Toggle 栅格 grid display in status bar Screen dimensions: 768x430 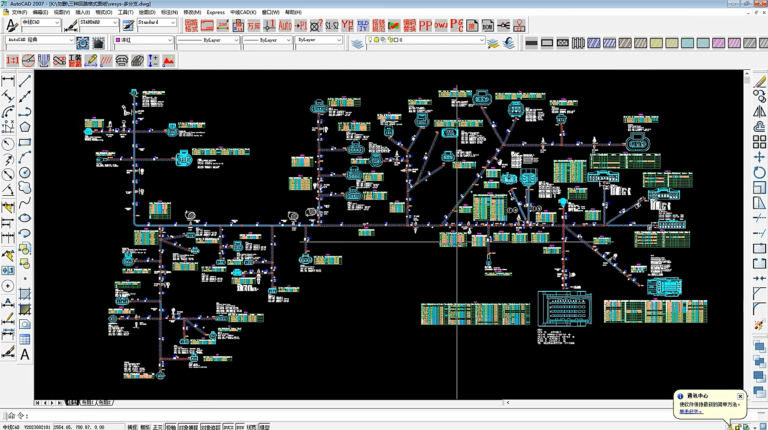145,427
